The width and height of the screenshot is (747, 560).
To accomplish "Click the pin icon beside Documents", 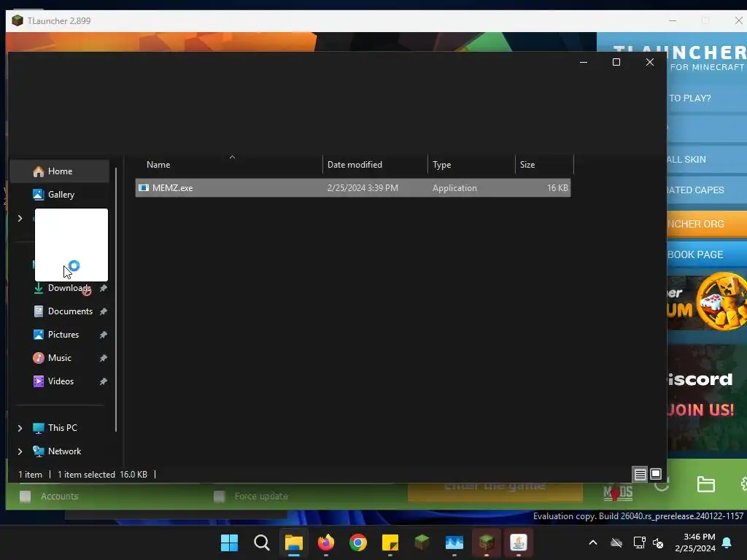I will pyautogui.click(x=104, y=311).
